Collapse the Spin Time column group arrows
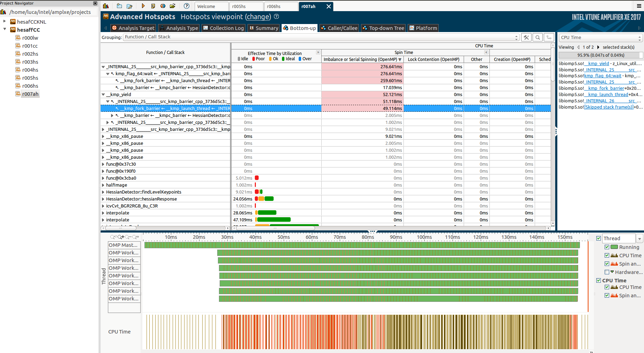Image resolution: width=644 pixels, height=353 pixels. pyautogui.click(x=486, y=52)
